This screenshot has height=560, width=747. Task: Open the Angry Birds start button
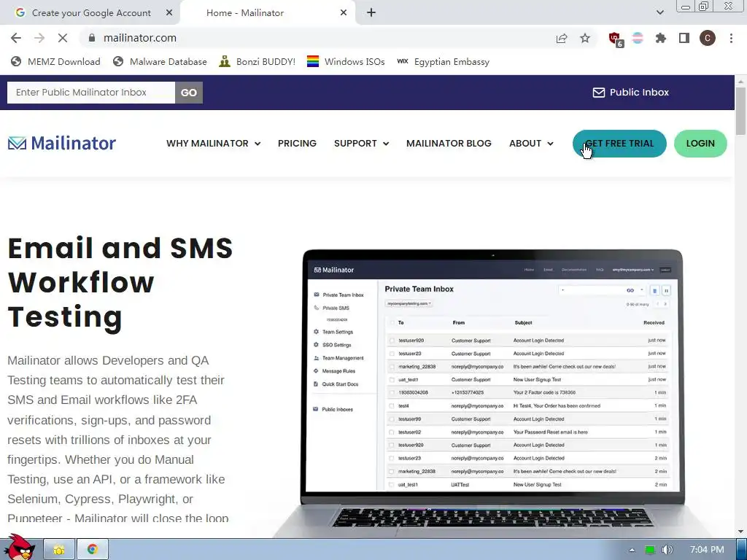tap(19, 548)
